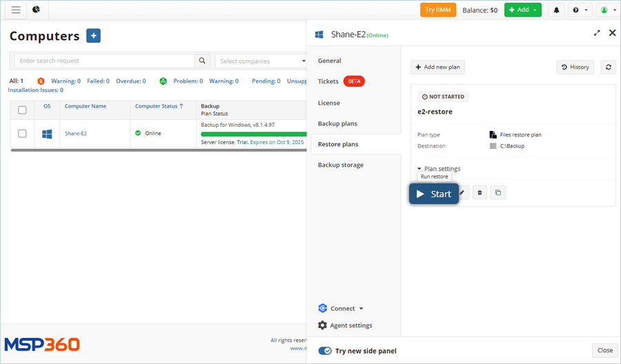Open the Backup storage tab
Image resolution: width=621 pixels, height=364 pixels.
click(x=340, y=165)
